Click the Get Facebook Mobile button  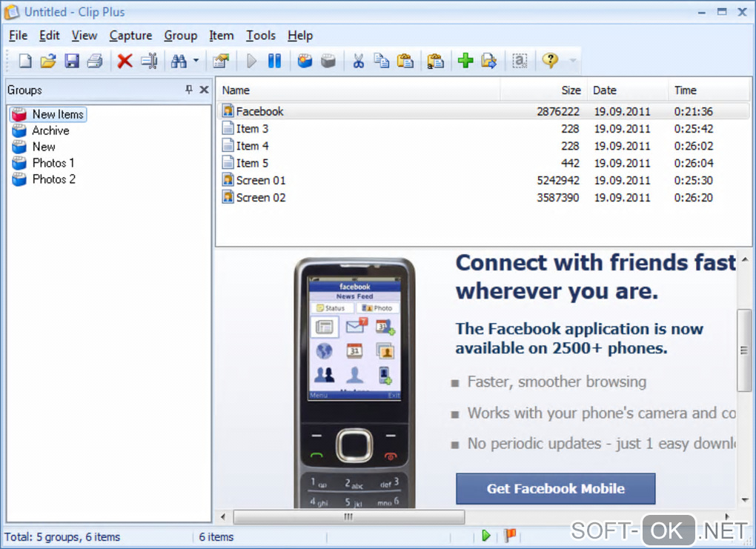(x=555, y=489)
